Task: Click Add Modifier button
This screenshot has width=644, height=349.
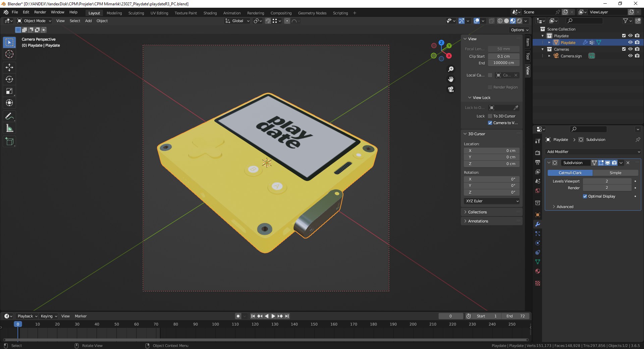Action: 593,152
